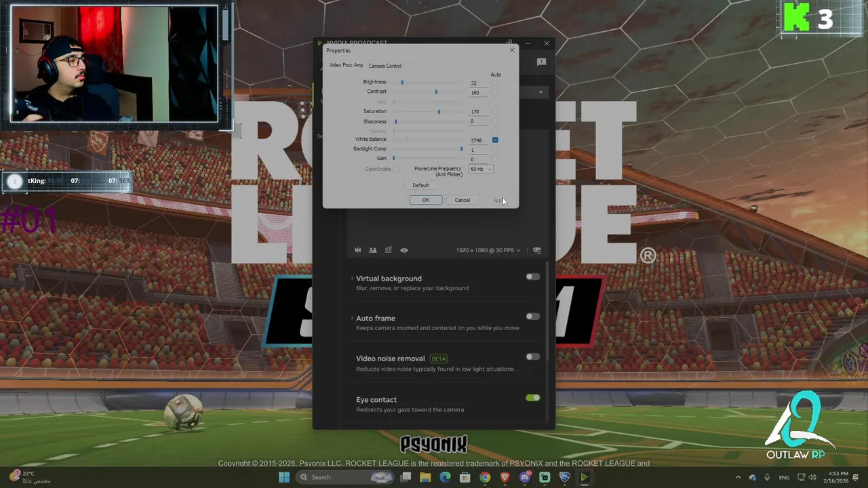Image resolution: width=868 pixels, height=488 pixels.
Task: Expand the Virtual background section chevron
Action: pyautogui.click(x=352, y=279)
